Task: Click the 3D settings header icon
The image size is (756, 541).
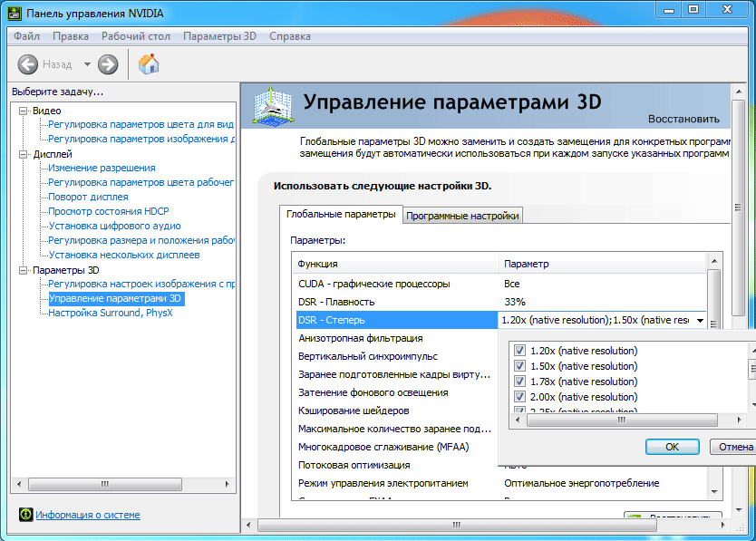Action: pos(273,107)
